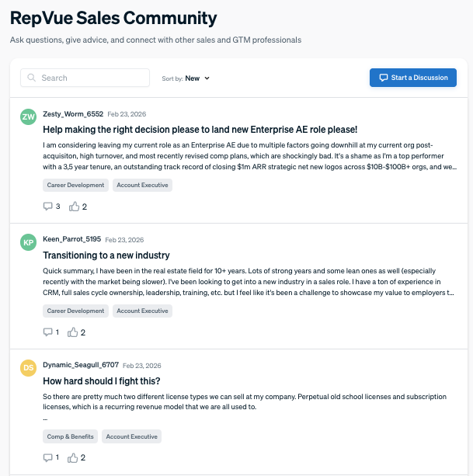Click Account Executive tag on Zesty_Worm post

(x=142, y=185)
